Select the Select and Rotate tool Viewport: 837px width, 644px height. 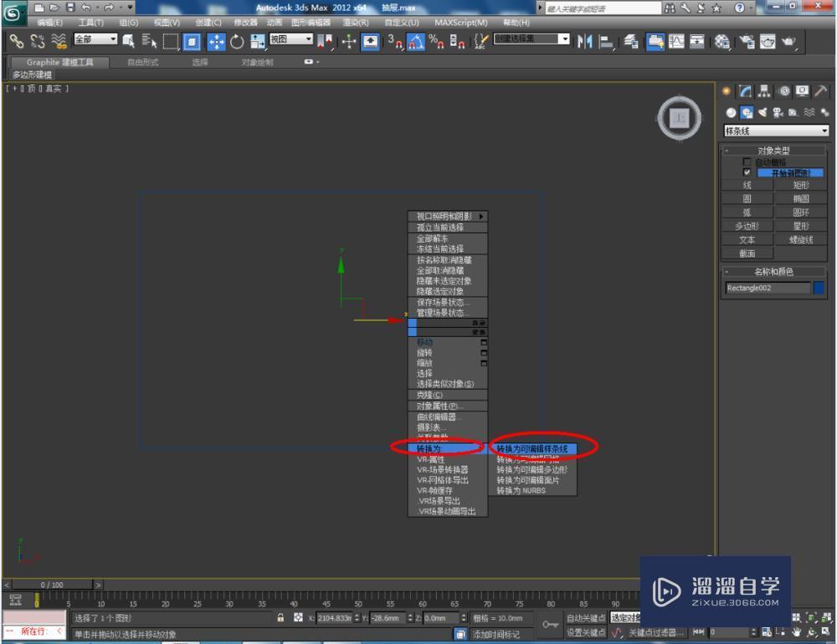pyautogui.click(x=237, y=39)
